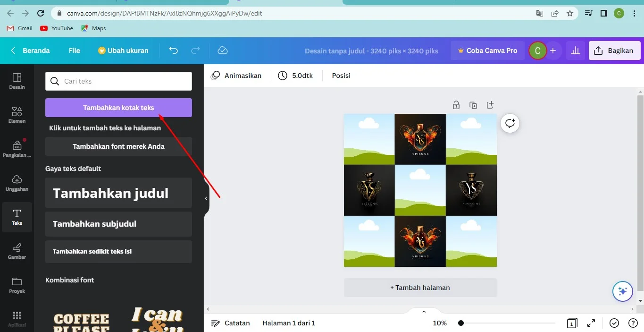
Task: Open Animasikan animation options
Action: click(x=236, y=76)
